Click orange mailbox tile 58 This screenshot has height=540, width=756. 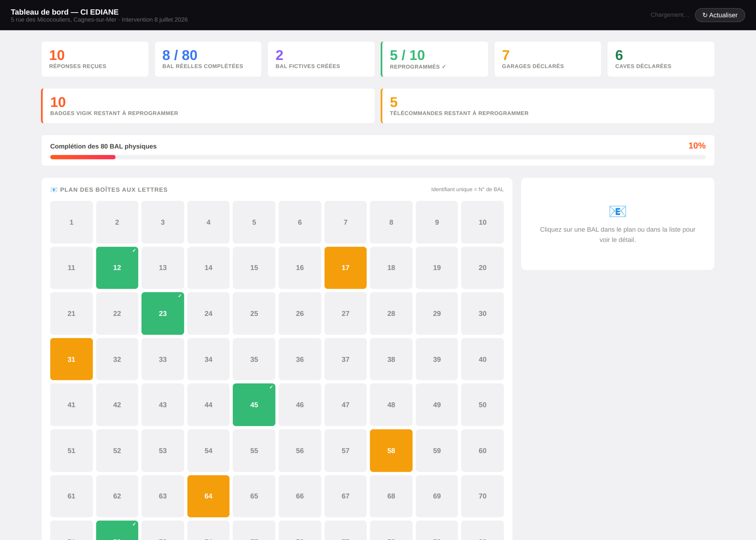(391, 451)
